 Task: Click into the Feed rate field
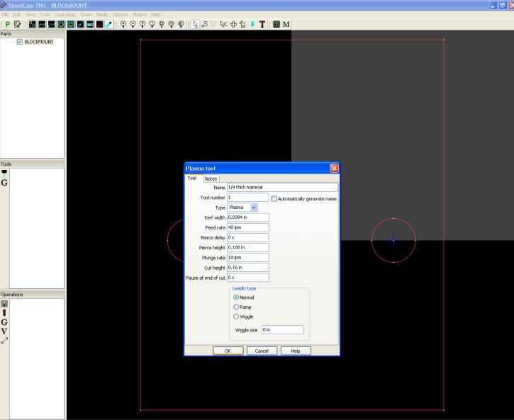click(x=247, y=227)
